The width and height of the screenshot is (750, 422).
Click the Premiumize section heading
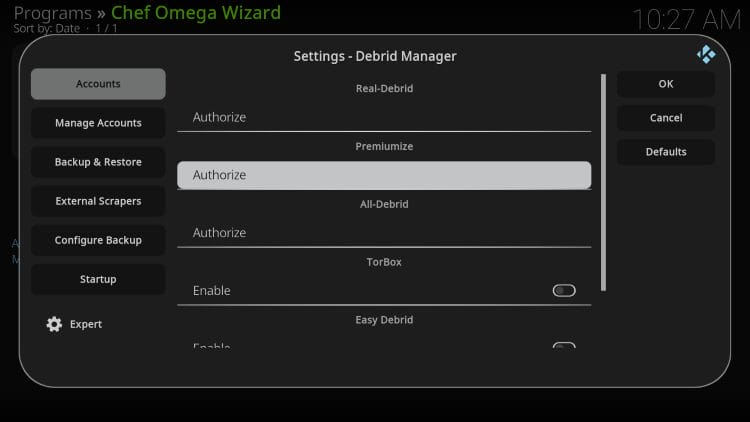pos(384,146)
